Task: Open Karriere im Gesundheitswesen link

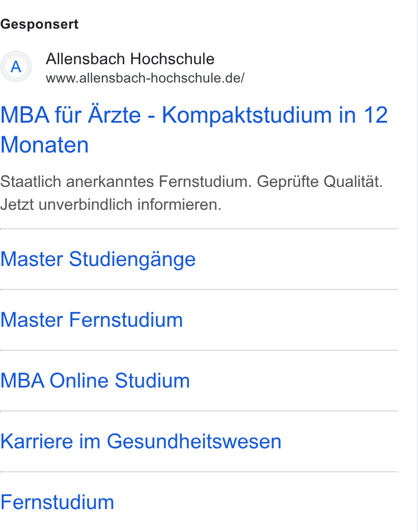Action: click(x=141, y=441)
